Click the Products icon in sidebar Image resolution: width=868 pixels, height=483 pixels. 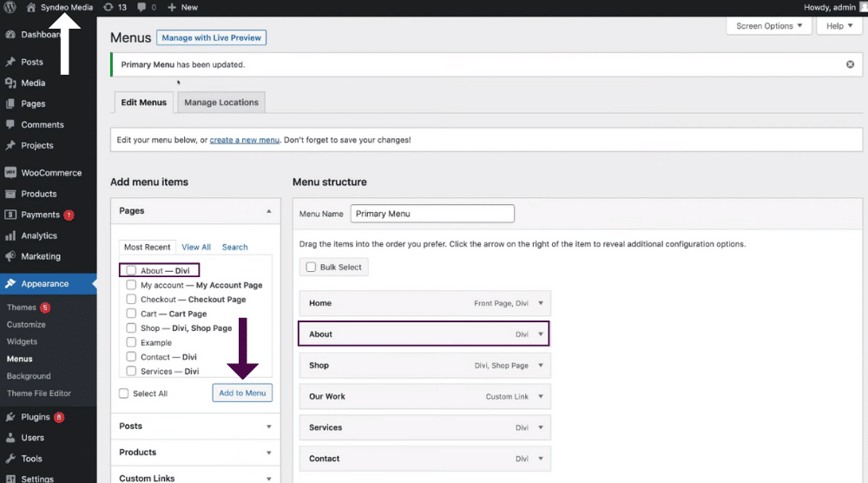10,194
